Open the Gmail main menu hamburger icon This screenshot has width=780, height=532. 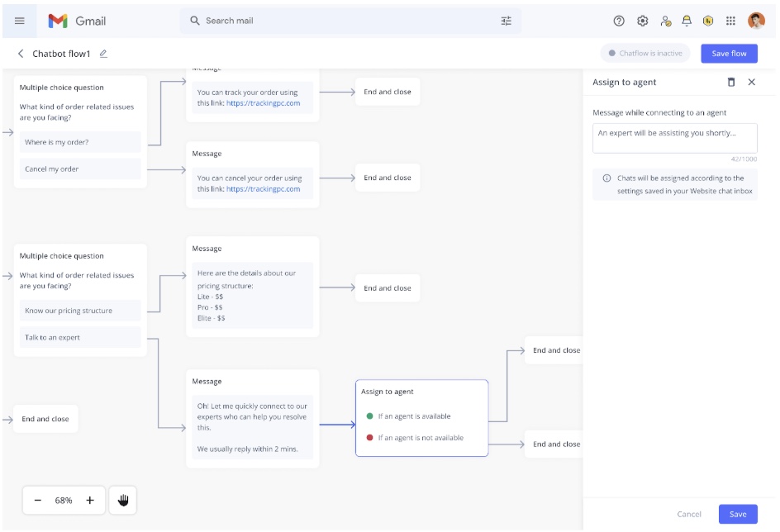[20, 21]
